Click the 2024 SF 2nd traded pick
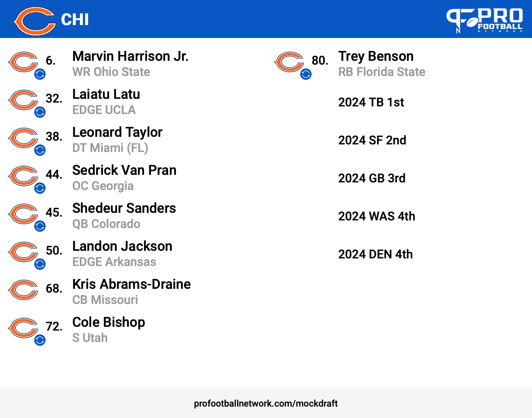Image resolution: width=532 pixels, height=418 pixels. 372,140
